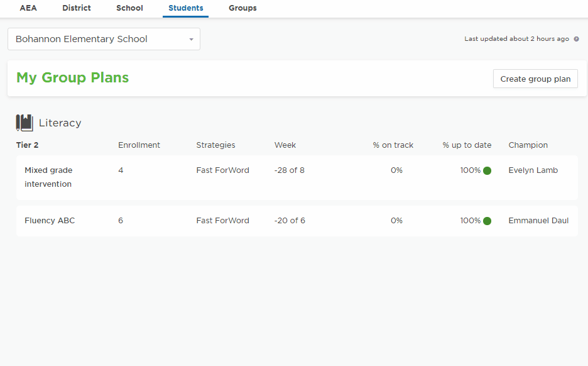Open the Bohannon Elementary School dropdown
The image size is (588, 366).
pos(104,39)
